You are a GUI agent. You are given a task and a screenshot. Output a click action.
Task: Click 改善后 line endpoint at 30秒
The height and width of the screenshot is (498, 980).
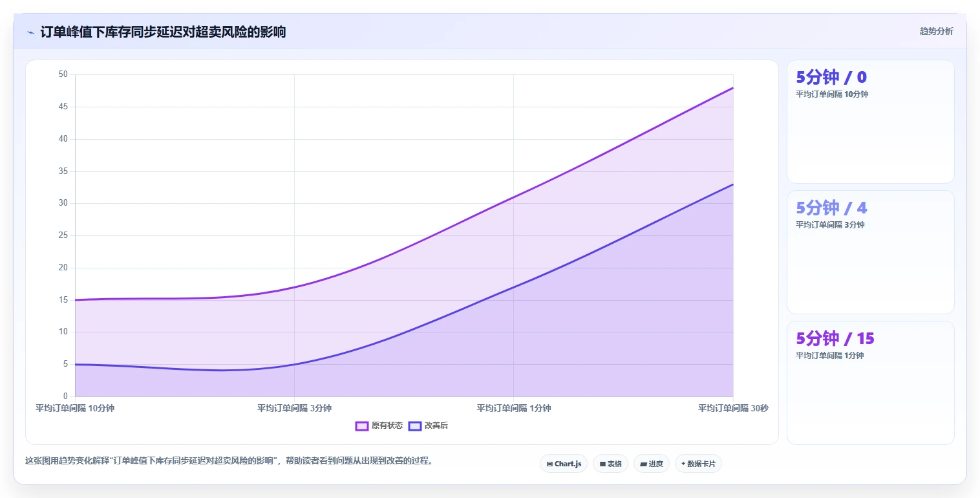[x=733, y=184]
